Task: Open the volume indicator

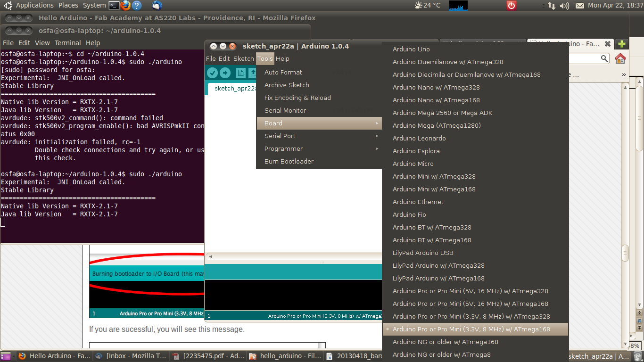Action: tap(565, 6)
